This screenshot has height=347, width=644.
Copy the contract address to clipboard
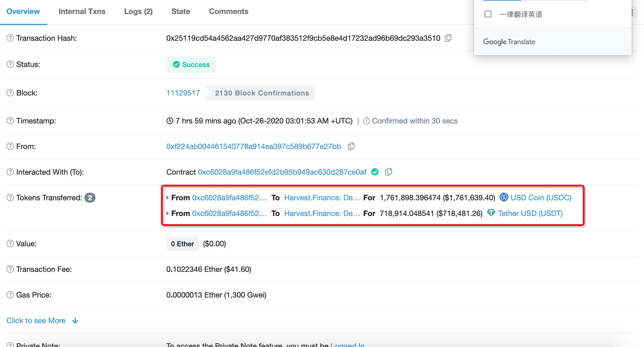pyautogui.click(x=389, y=172)
